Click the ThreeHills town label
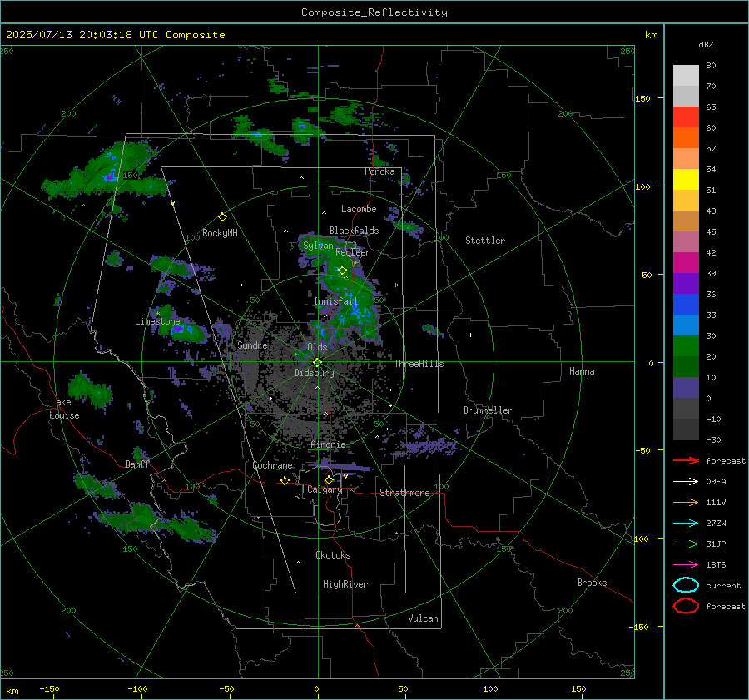749x700 pixels. coord(419,364)
